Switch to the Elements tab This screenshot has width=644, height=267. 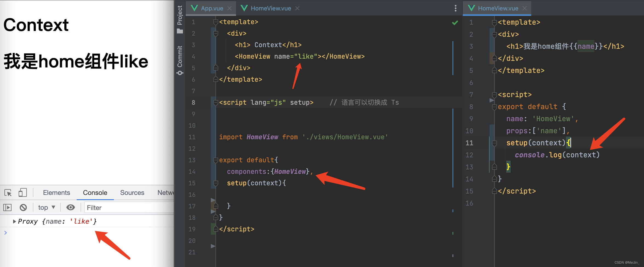click(x=56, y=193)
